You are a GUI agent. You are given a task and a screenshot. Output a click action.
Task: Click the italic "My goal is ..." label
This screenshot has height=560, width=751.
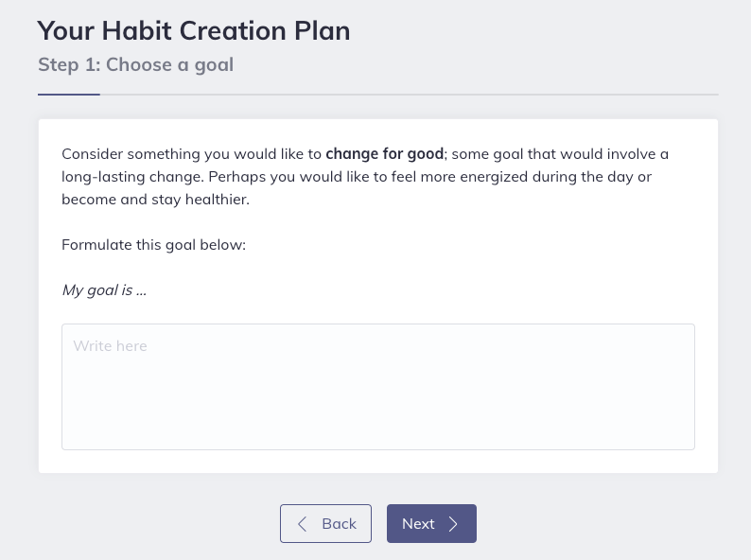click(x=104, y=289)
